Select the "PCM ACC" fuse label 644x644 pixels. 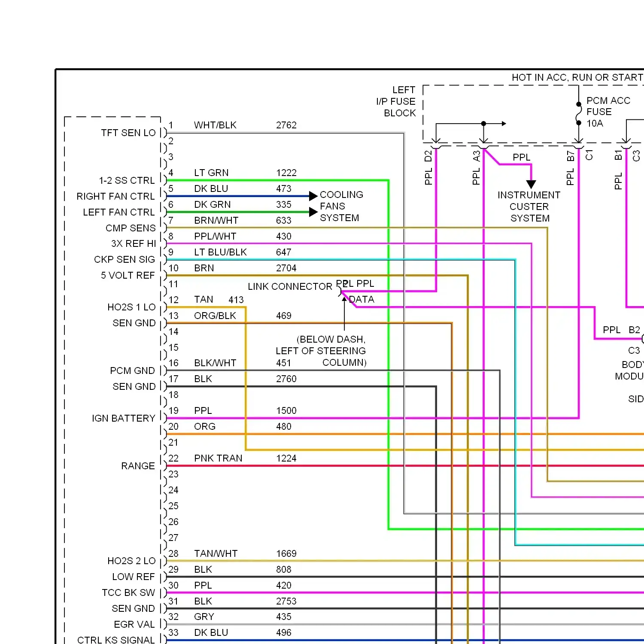coord(608,100)
